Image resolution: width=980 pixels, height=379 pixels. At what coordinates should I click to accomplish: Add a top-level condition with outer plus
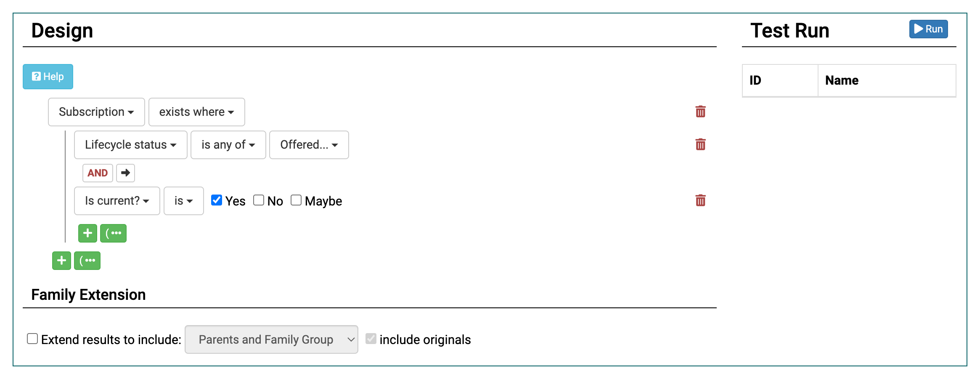(61, 260)
